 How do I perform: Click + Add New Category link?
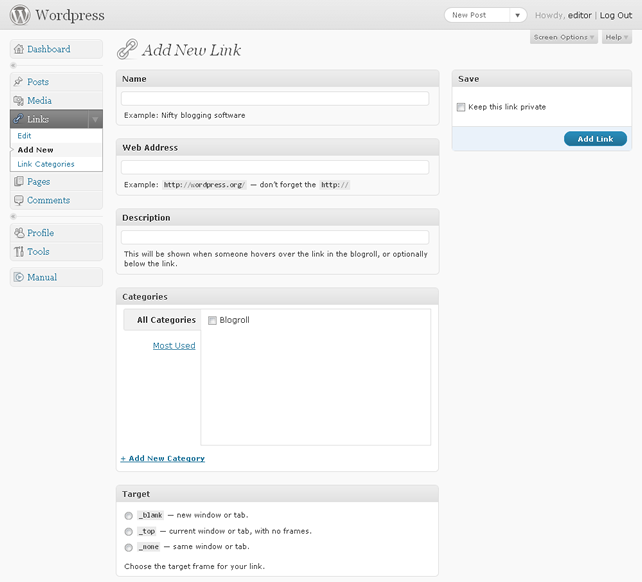pos(163,459)
